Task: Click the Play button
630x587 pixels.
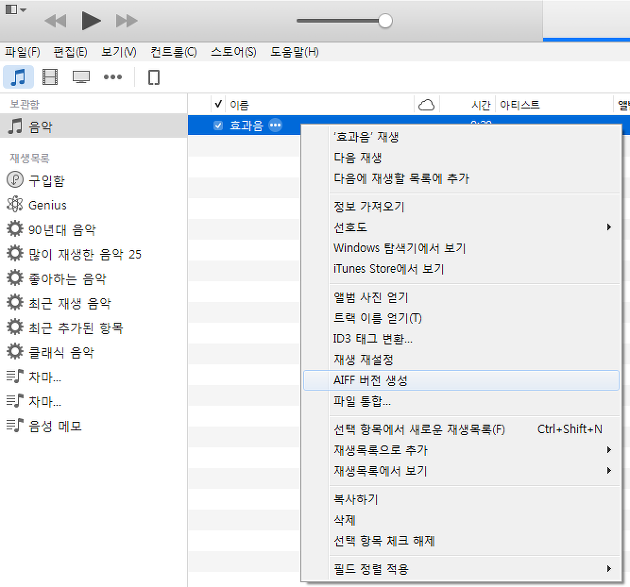Action: [x=91, y=20]
